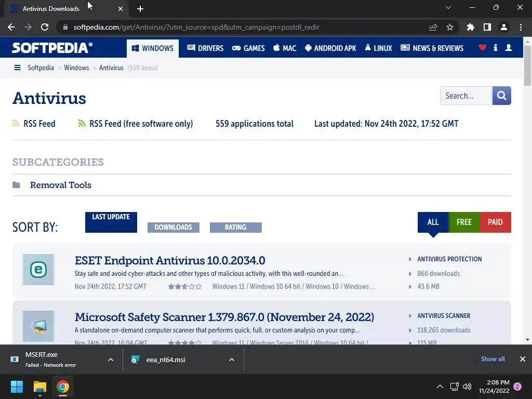Viewport: 532px width, 399px height.
Task: Open the user account icon in Softpedia header
Action: [508, 48]
